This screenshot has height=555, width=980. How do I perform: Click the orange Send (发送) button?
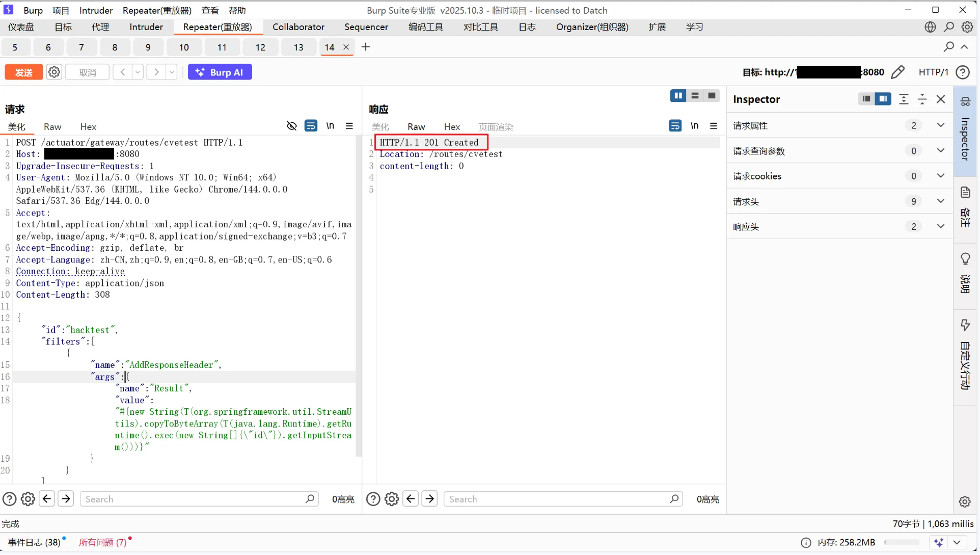[x=23, y=72]
